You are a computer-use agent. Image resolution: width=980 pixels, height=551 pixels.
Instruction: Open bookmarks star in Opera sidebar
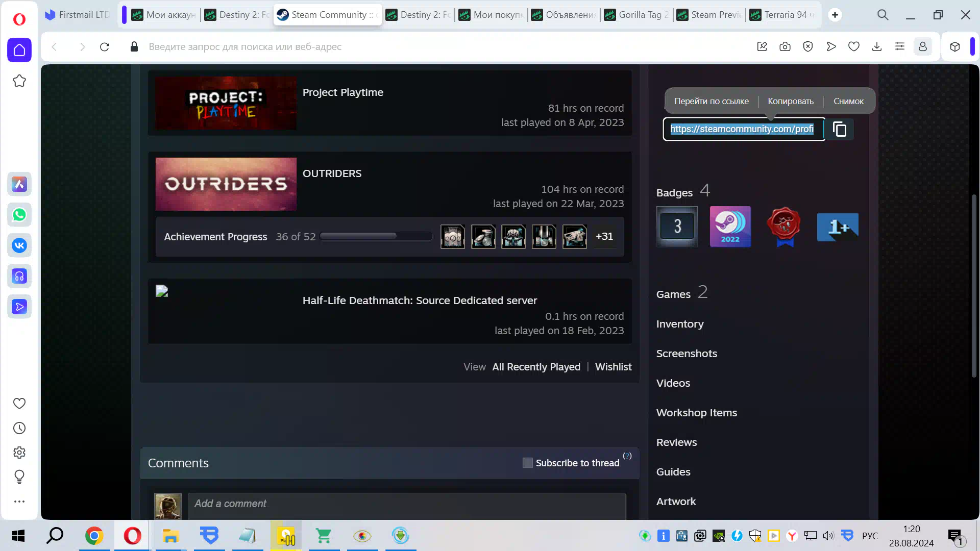click(x=19, y=81)
